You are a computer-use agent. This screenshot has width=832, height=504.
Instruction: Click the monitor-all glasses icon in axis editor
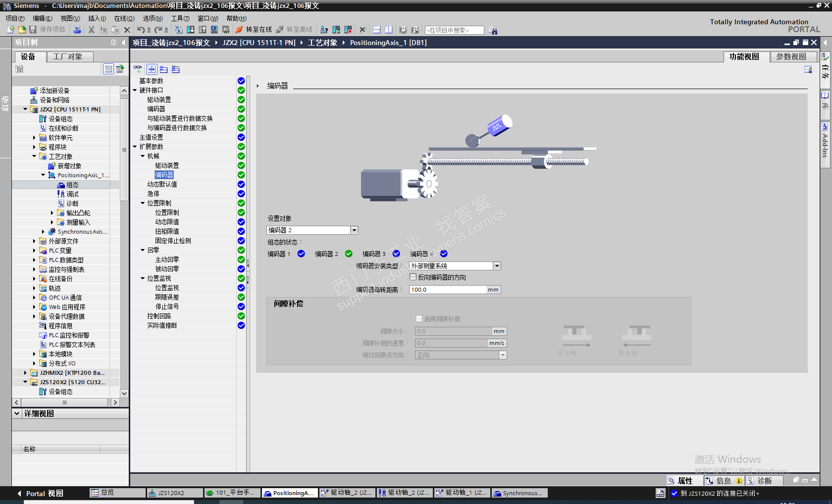pos(138,69)
